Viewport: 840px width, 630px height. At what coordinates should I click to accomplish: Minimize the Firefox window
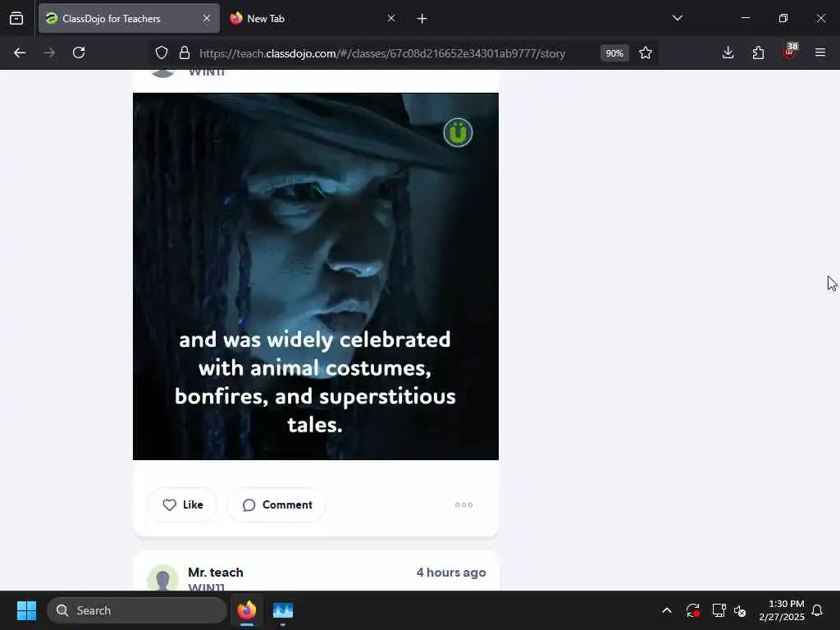tap(746, 18)
